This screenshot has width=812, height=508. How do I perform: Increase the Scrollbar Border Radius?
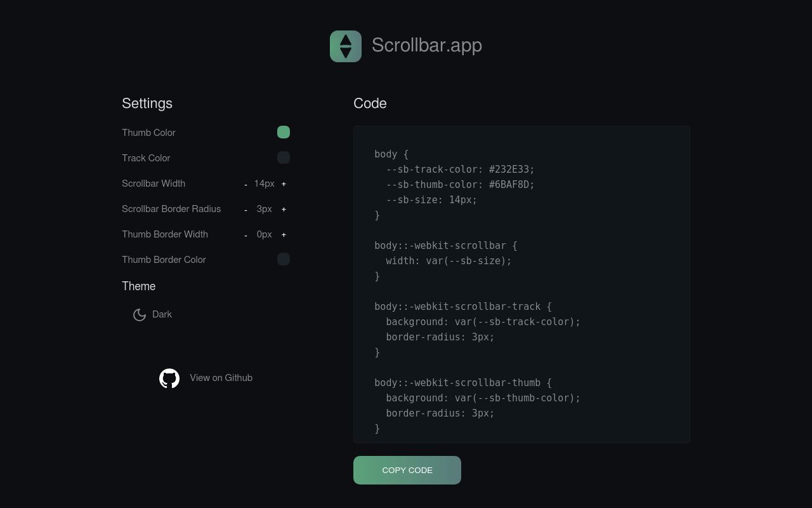point(284,209)
